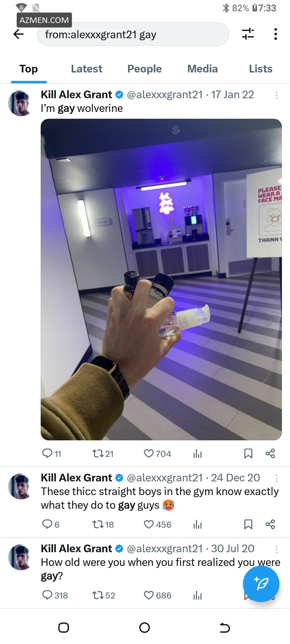The image size is (290, 644).
Task: Open the three-dot overflow menu in header
Action: pyautogui.click(x=275, y=34)
